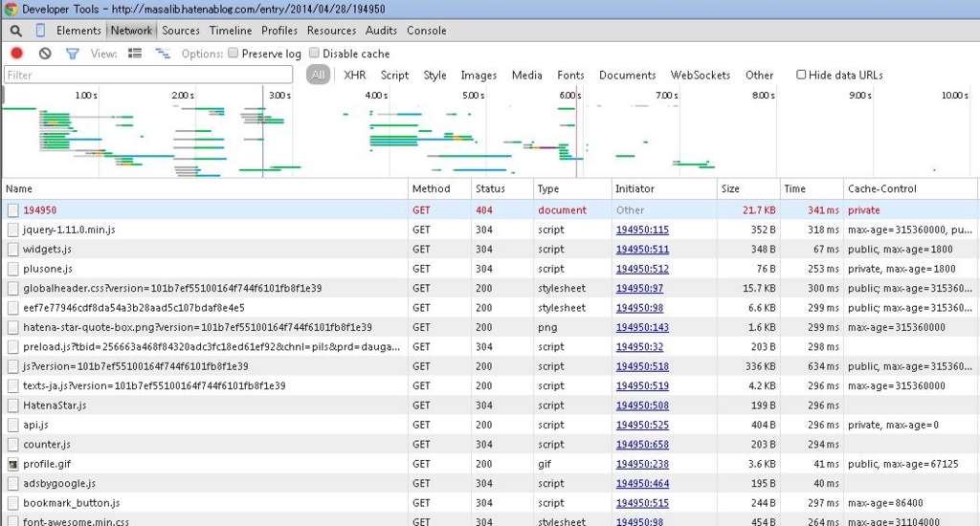Click the file icon beside api.js
The width and height of the screenshot is (980, 526).
click(x=13, y=426)
